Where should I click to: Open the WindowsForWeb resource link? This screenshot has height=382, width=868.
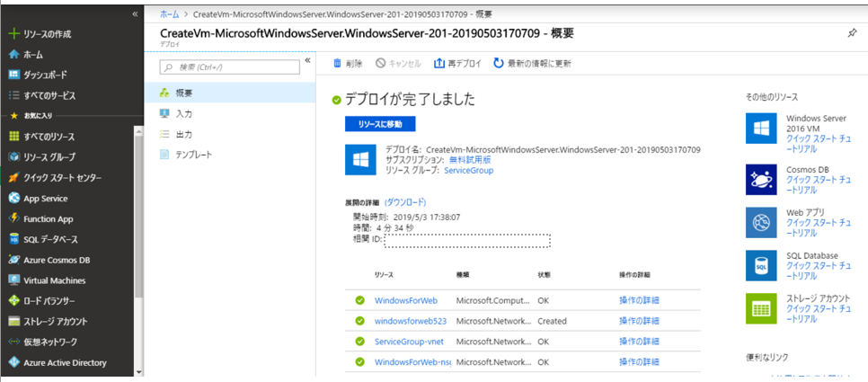406,300
